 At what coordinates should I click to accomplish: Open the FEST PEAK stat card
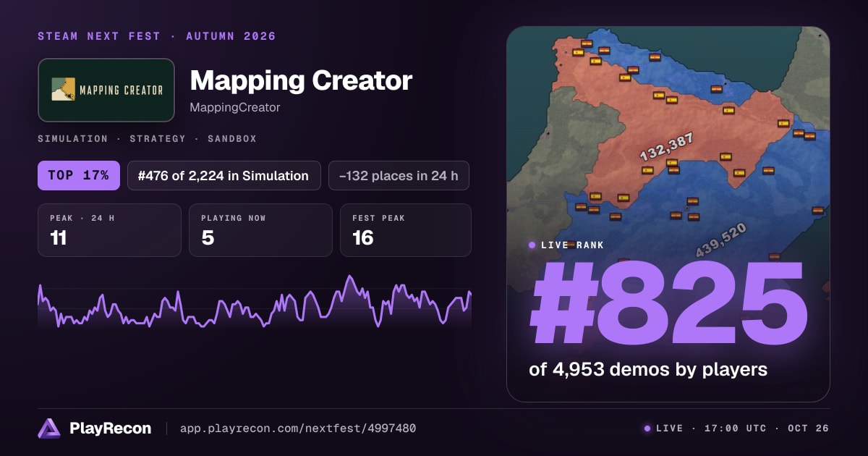(406, 230)
